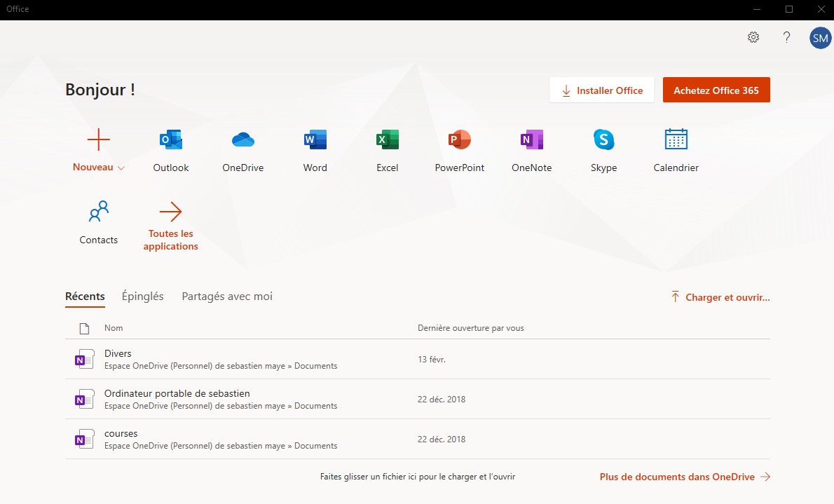Image resolution: width=834 pixels, height=504 pixels.
Task: Click the Word label under its icon
Action: 315,168
